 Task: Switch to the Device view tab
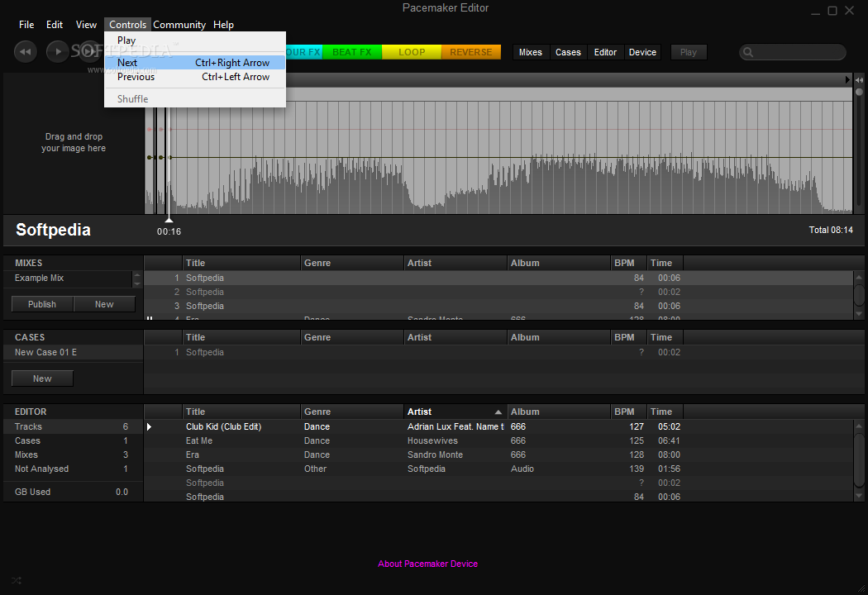tap(642, 52)
